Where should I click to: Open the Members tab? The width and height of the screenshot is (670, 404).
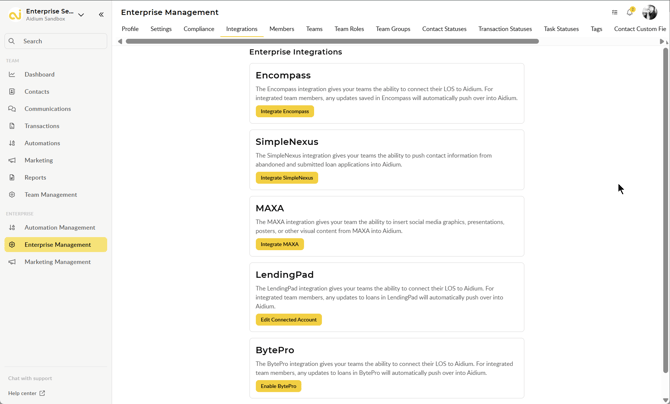coord(282,29)
